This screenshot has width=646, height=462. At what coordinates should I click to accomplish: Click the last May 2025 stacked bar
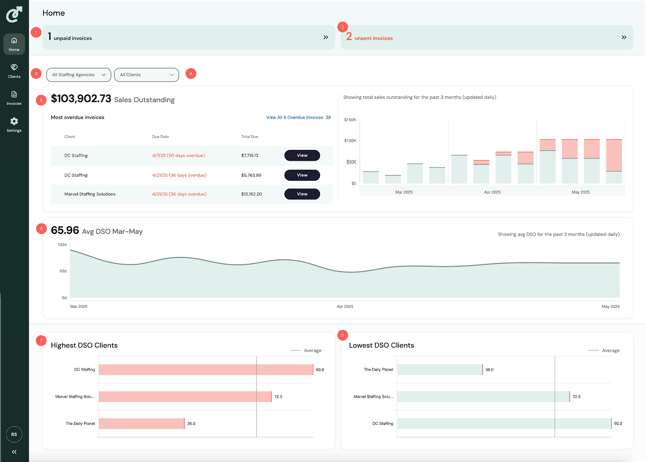(614, 161)
